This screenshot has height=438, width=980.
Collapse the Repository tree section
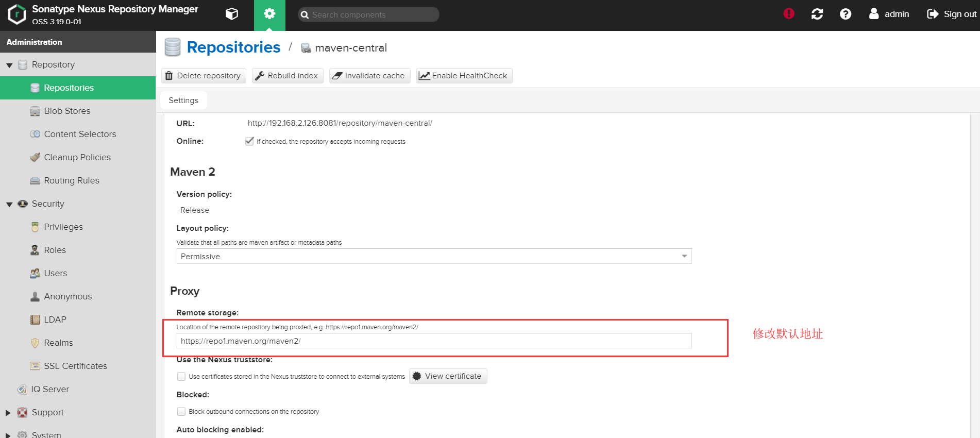(x=9, y=65)
